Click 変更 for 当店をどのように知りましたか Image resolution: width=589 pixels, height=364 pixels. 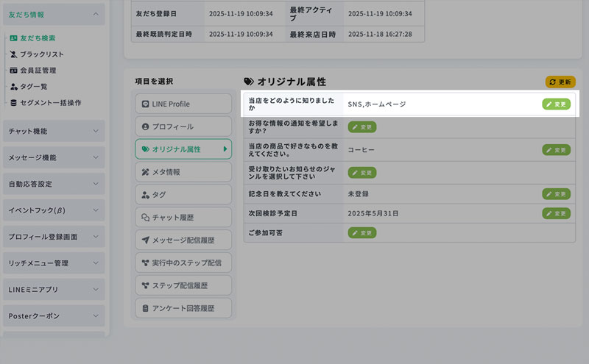pos(556,104)
